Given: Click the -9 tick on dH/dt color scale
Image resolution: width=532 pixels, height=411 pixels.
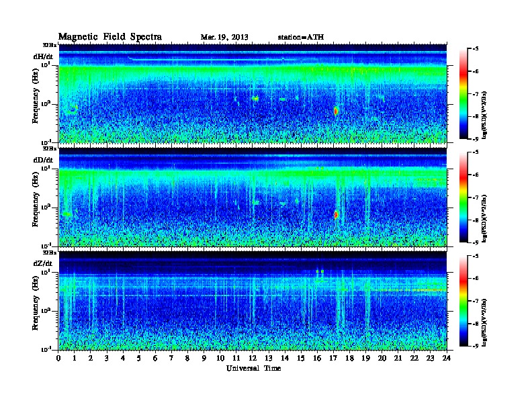Looking at the screenshot, I should [x=476, y=139].
